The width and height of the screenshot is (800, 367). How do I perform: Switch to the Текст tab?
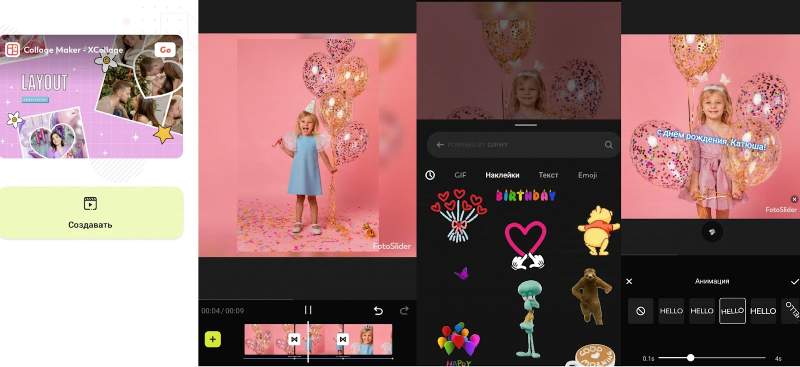point(548,175)
